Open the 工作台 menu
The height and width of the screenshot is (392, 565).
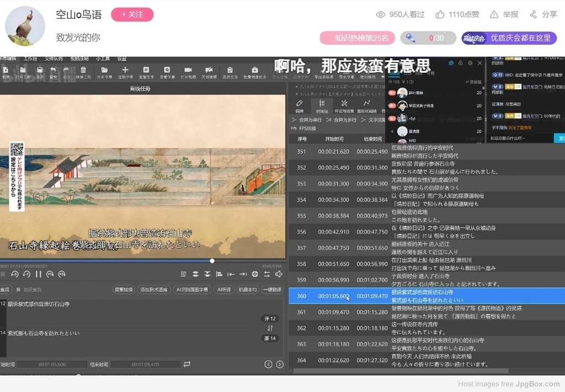click(x=30, y=58)
